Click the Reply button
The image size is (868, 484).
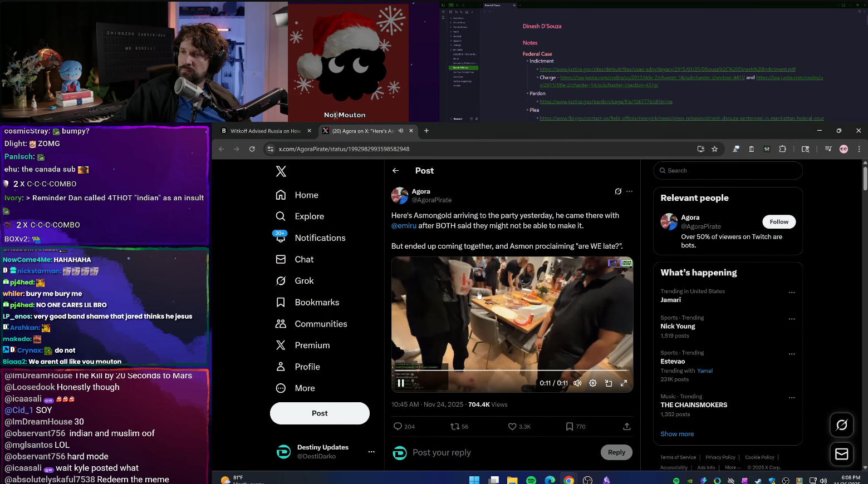[616, 452]
